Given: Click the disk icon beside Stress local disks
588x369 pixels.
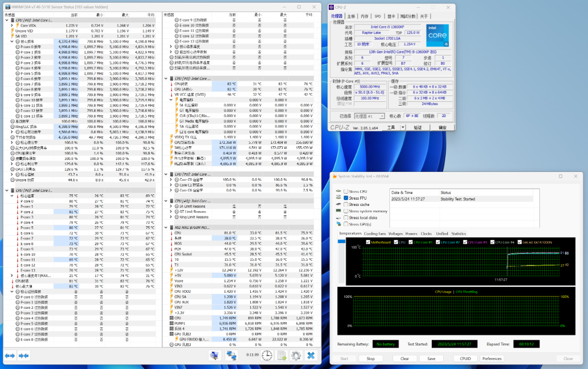Looking at the screenshot, I should 339,217.
